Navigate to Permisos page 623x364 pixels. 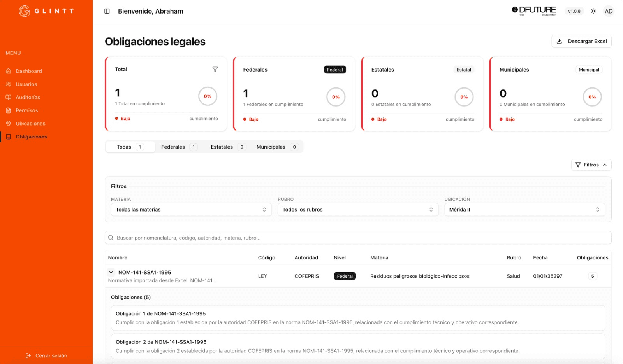point(26,110)
